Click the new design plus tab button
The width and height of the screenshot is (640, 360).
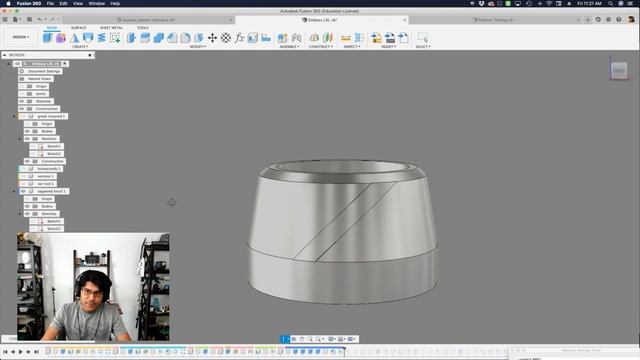point(588,20)
